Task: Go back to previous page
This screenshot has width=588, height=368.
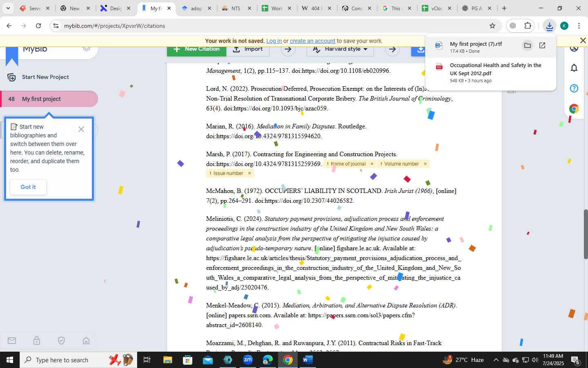Action: [x=9, y=26]
